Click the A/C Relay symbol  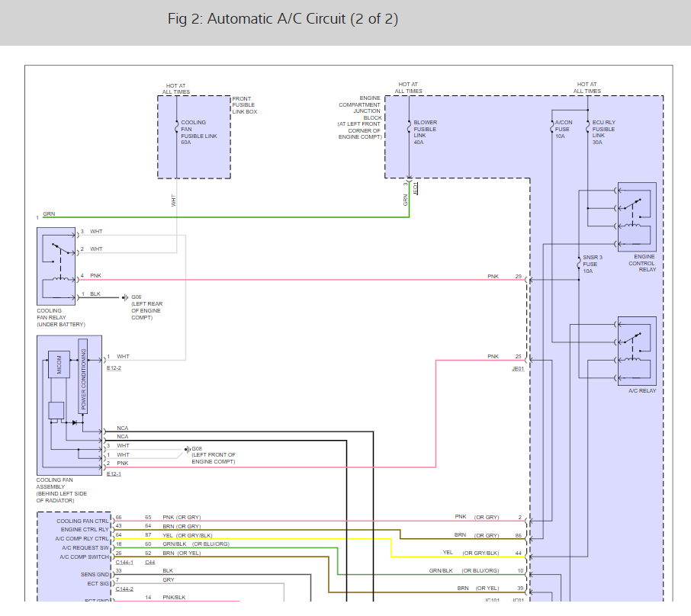636,349
